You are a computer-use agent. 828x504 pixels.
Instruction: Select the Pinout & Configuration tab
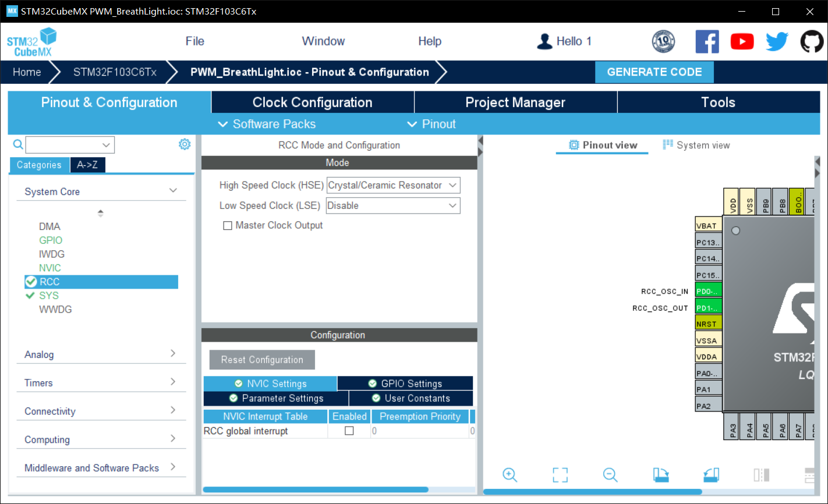(x=109, y=102)
